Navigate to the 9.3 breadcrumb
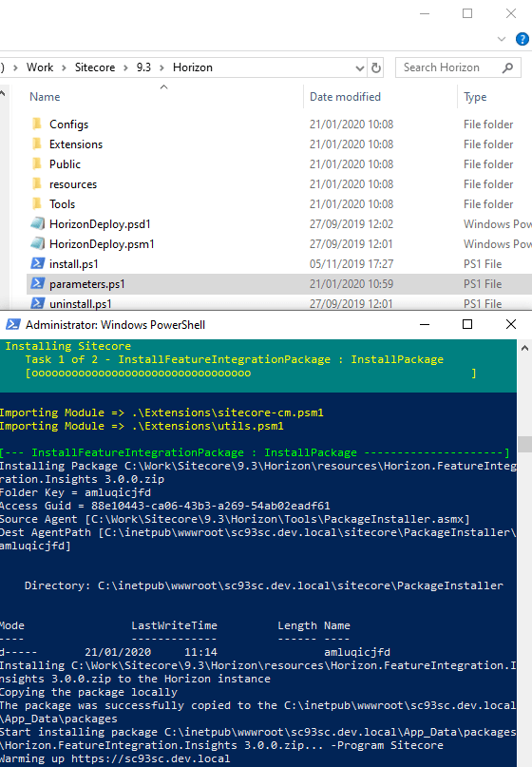 143,67
